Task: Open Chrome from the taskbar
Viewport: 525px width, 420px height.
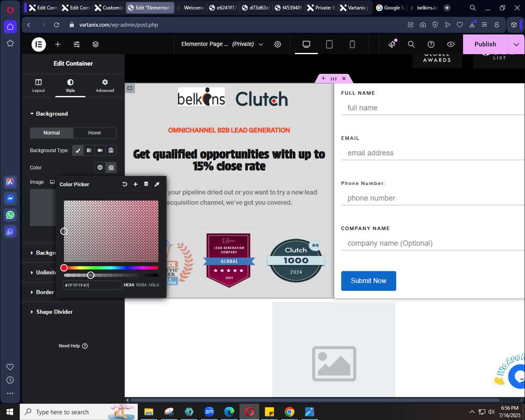Action: click(290, 412)
